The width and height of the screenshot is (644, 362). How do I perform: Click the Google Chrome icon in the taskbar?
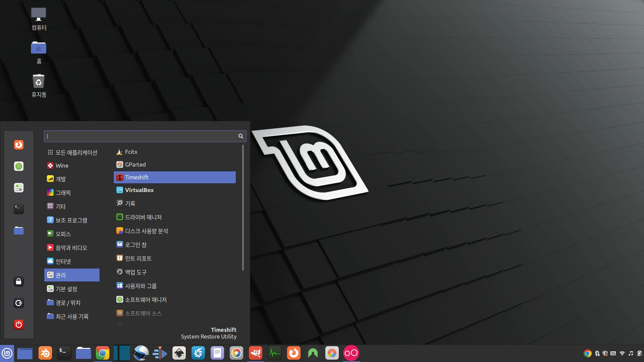pos(103,353)
